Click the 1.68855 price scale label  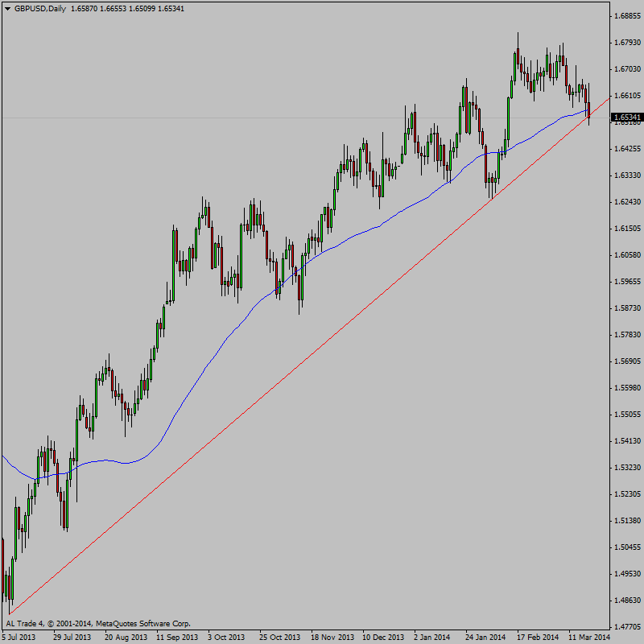pyautogui.click(x=625, y=15)
